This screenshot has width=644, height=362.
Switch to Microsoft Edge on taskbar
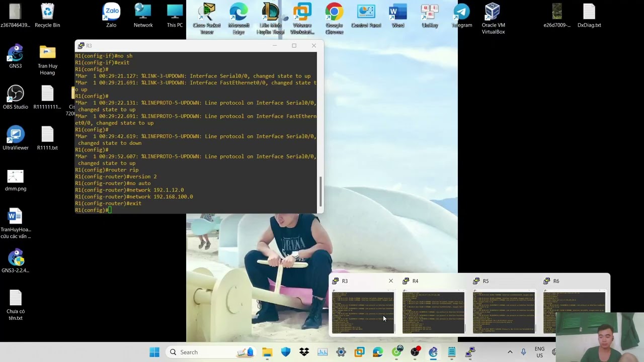point(378,352)
